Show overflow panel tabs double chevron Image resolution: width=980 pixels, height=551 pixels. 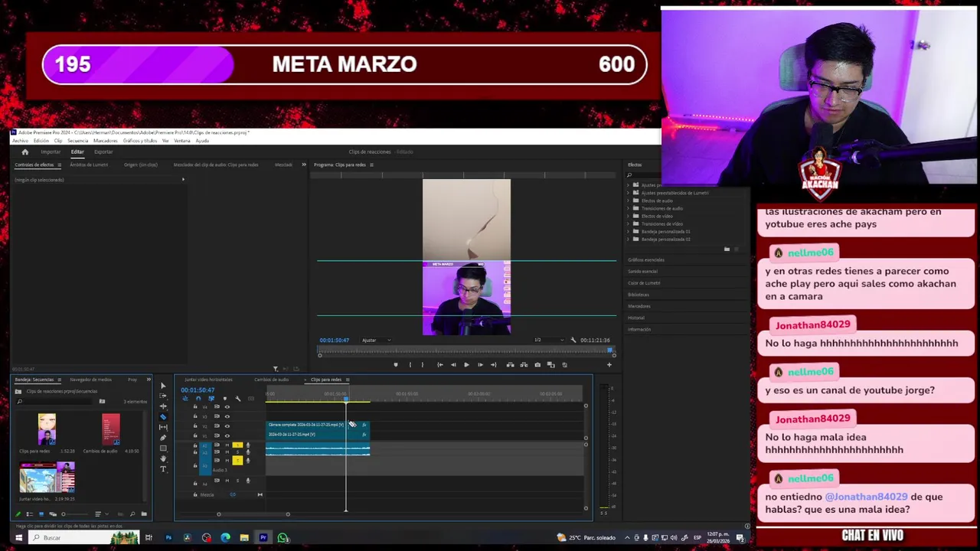pyautogui.click(x=304, y=165)
